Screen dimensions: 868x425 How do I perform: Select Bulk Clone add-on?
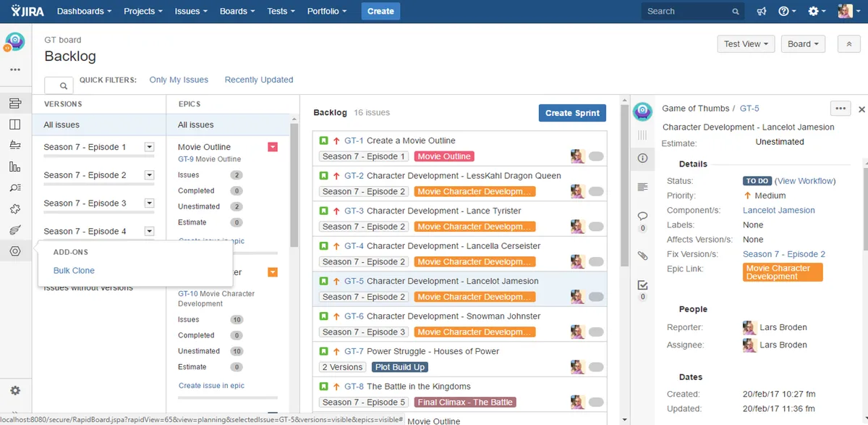[74, 271]
